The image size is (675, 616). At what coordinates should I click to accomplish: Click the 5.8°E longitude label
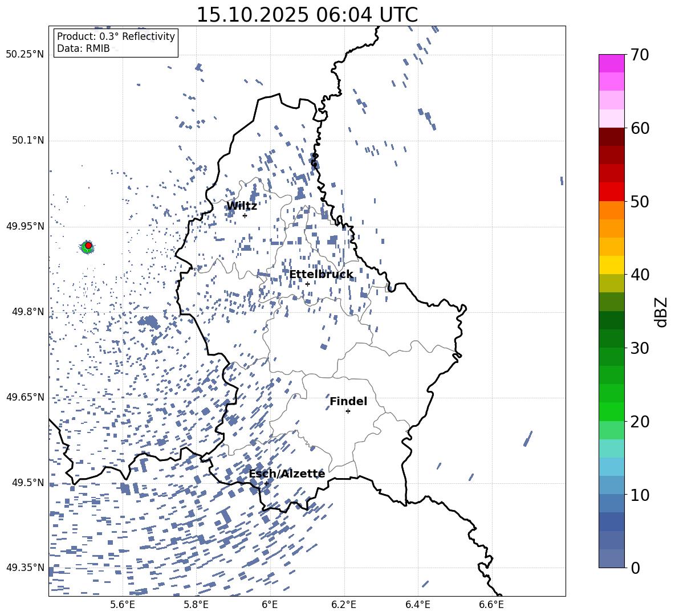coord(196,605)
